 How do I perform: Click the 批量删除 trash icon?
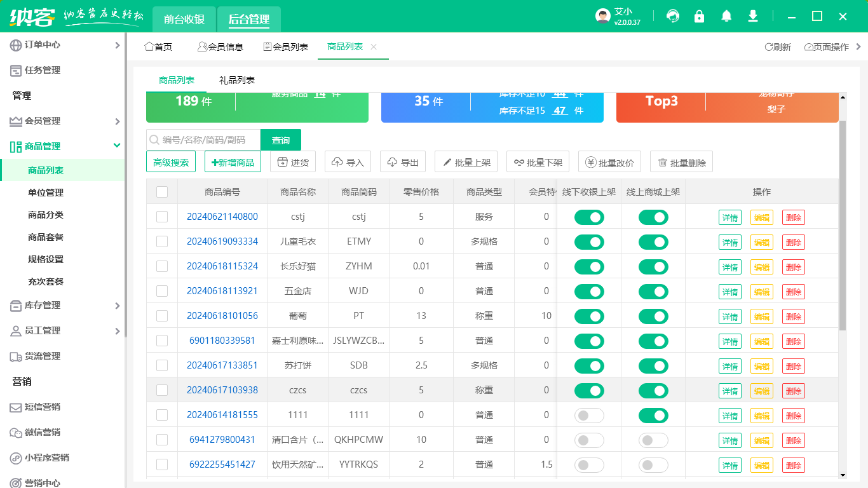pos(663,163)
